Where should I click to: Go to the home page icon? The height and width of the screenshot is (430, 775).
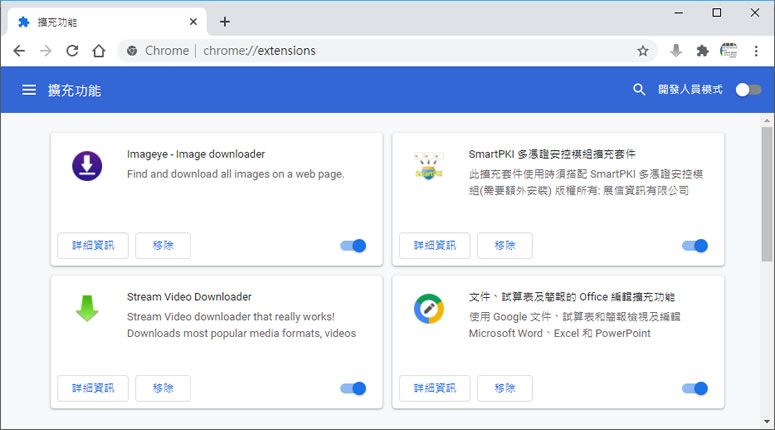(x=99, y=50)
